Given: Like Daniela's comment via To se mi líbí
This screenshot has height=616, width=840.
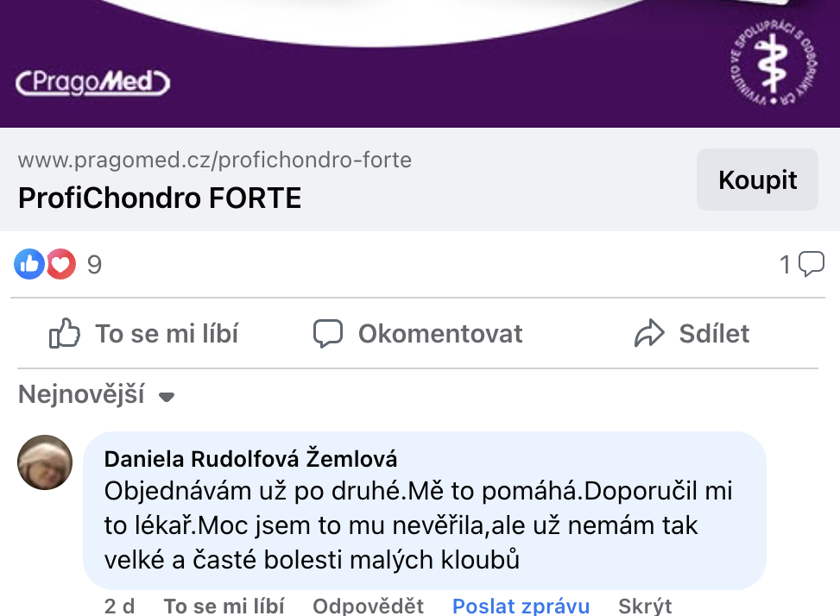Looking at the screenshot, I should tap(224, 606).
